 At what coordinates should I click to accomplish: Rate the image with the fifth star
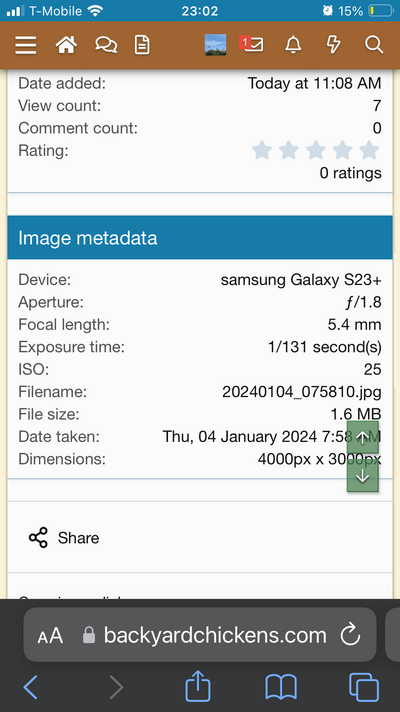tap(370, 150)
